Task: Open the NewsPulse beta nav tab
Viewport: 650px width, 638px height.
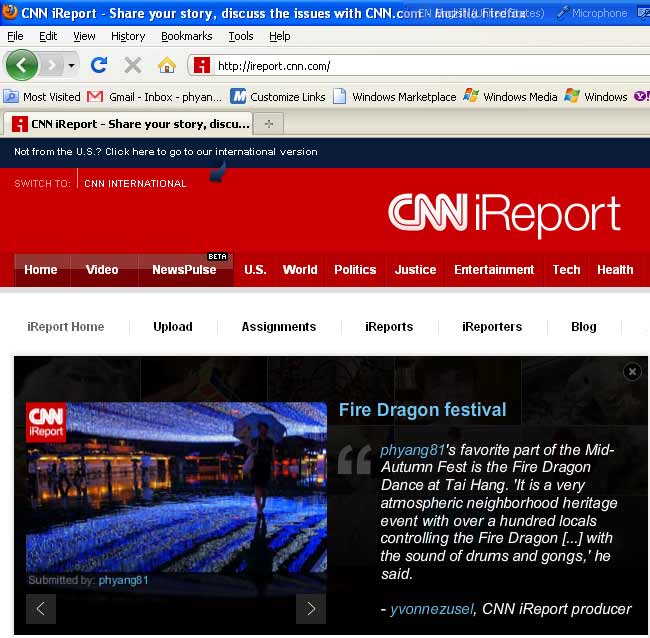Action: pos(184,270)
